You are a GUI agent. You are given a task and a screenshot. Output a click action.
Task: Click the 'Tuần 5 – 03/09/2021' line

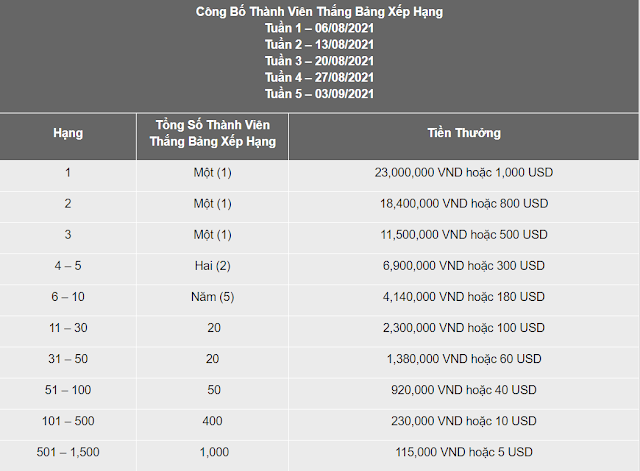coord(319,94)
